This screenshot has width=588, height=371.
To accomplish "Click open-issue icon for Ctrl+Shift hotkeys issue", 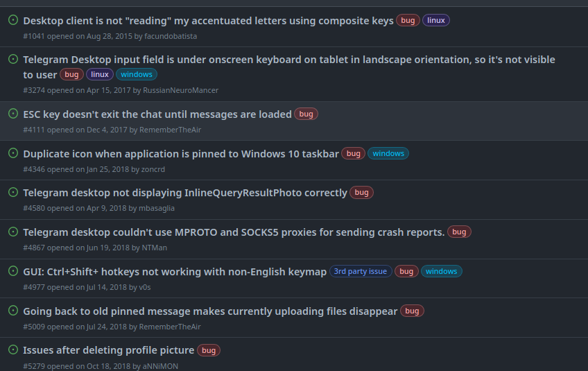I will point(12,271).
